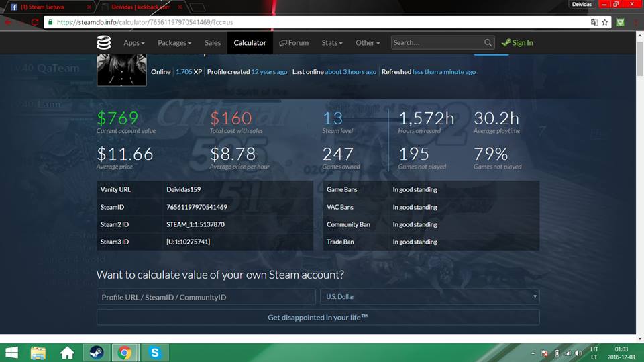Screen dimensions: 644x362
Task: Expand the Other dropdown menu
Action: (x=368, y=42)
